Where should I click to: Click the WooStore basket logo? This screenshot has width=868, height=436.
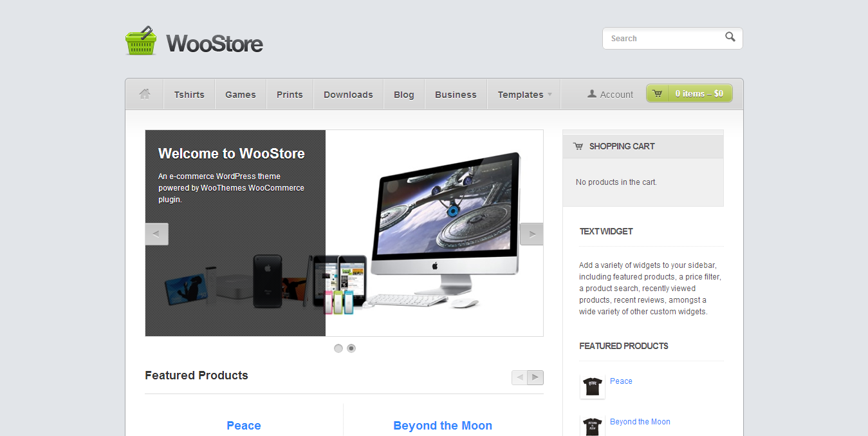click(x=141, y=40)
